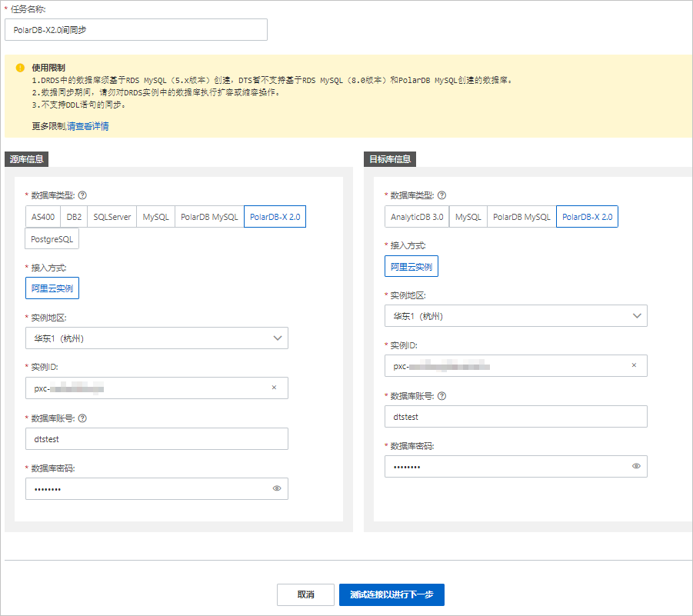
Task: Select PostgreSQL as source database type
Action: coord(52,238)
